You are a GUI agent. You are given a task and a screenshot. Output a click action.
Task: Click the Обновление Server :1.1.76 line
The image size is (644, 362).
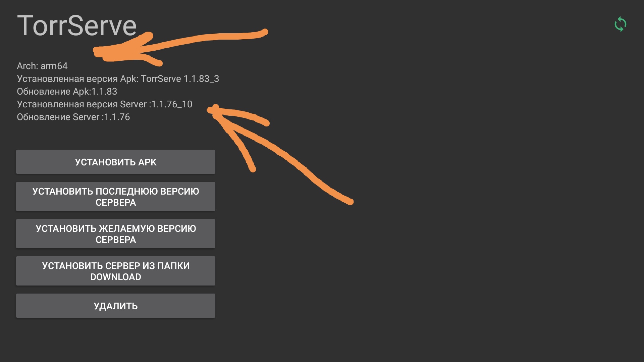point(73,117)
